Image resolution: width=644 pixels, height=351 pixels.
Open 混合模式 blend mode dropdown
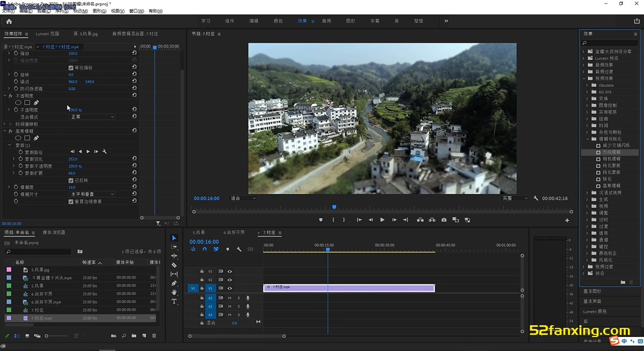coord(92,116)
